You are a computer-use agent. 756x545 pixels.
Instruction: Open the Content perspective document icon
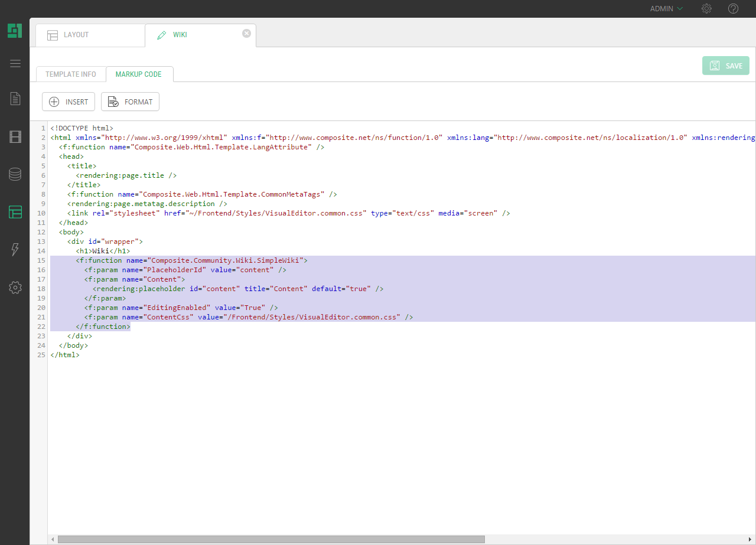point(15,99)
